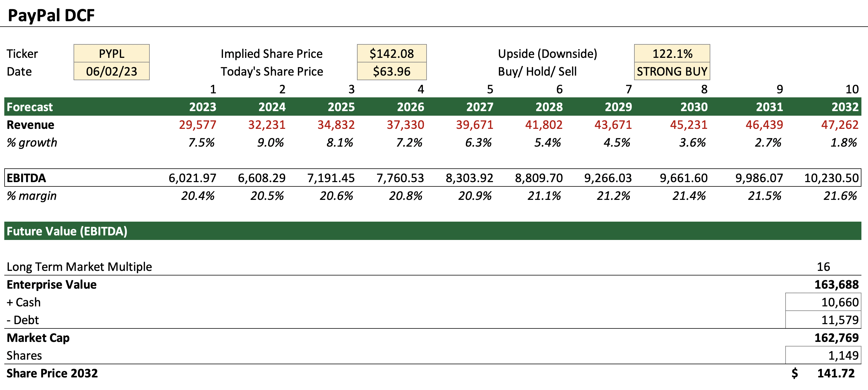Click the Long Term Market Multiple label
This screenshot has height=390, width=868.
click(79, 267)
